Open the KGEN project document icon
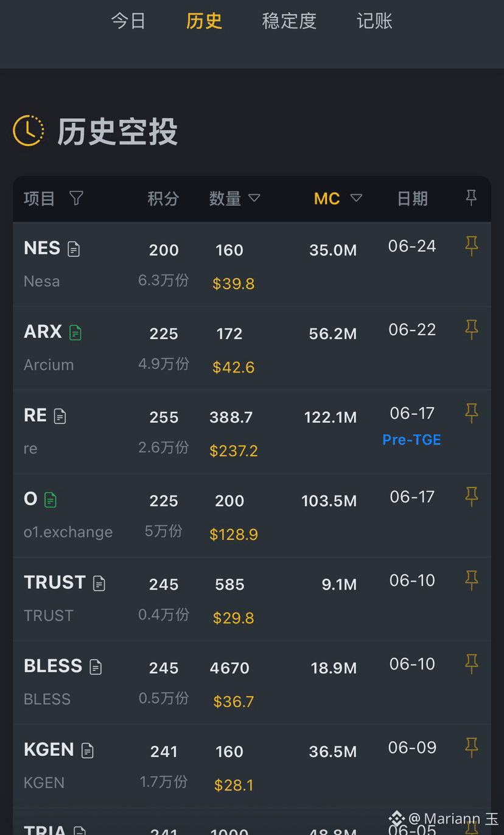 tap(88, 751)
